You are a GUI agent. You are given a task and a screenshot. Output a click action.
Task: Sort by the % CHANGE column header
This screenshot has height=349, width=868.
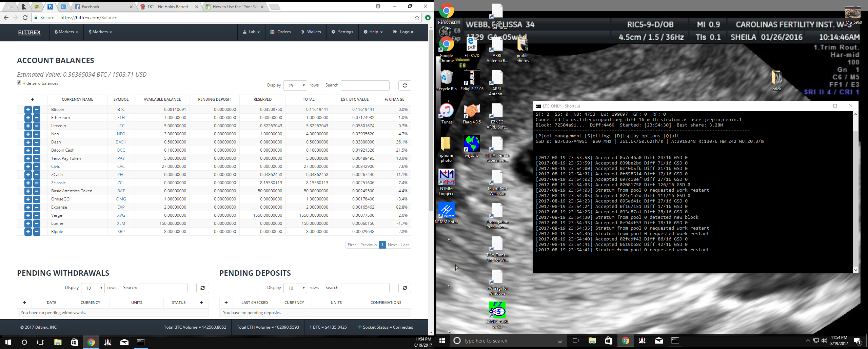(x=394, y=99)
